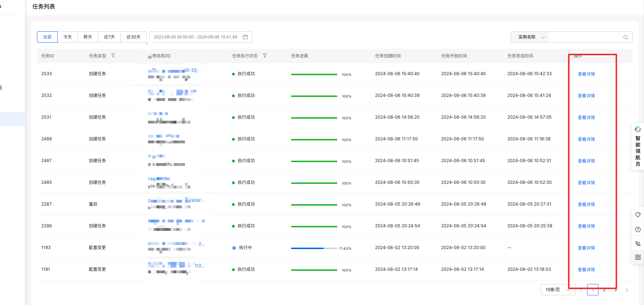
Task: Click 执行成功 status of task 2488
Action: 243,139
